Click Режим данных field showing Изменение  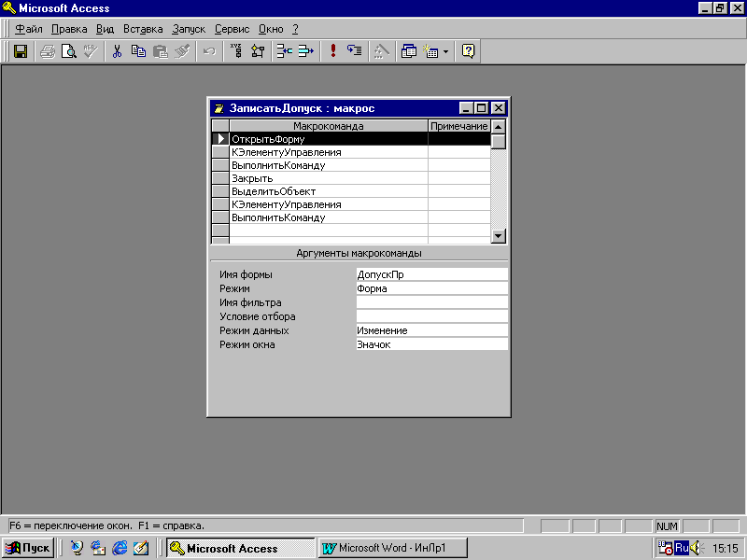[431, 330]
